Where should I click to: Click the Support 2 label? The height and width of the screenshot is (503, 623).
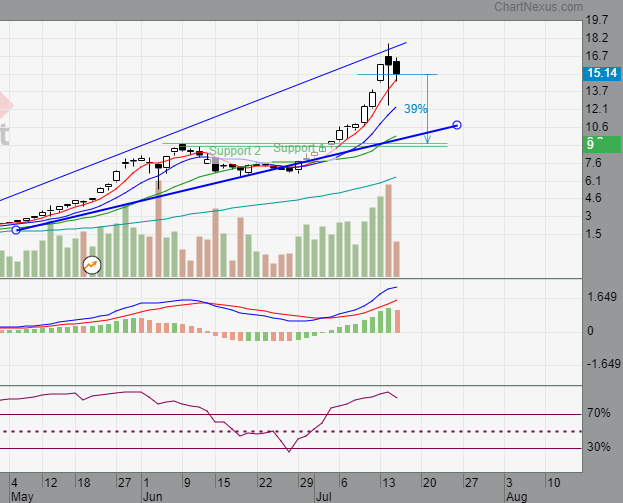coord(235,151)
